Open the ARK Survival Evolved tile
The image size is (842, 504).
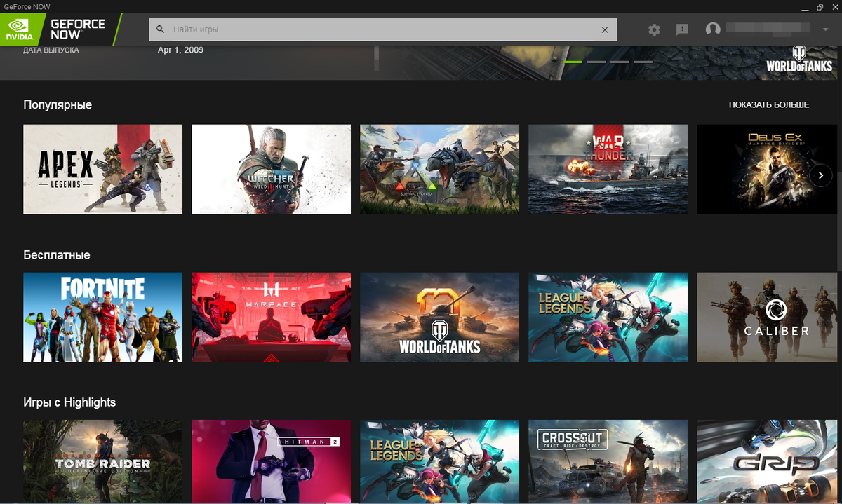coord(439,169)
